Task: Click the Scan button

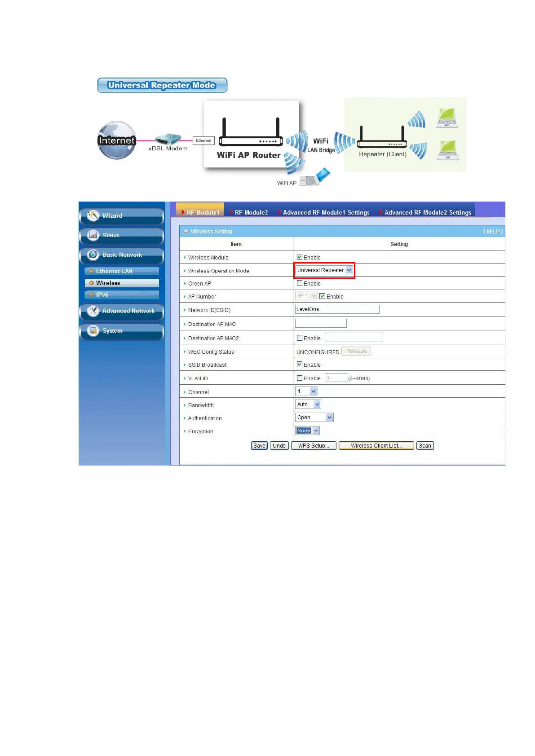Action: coord(425,446)
